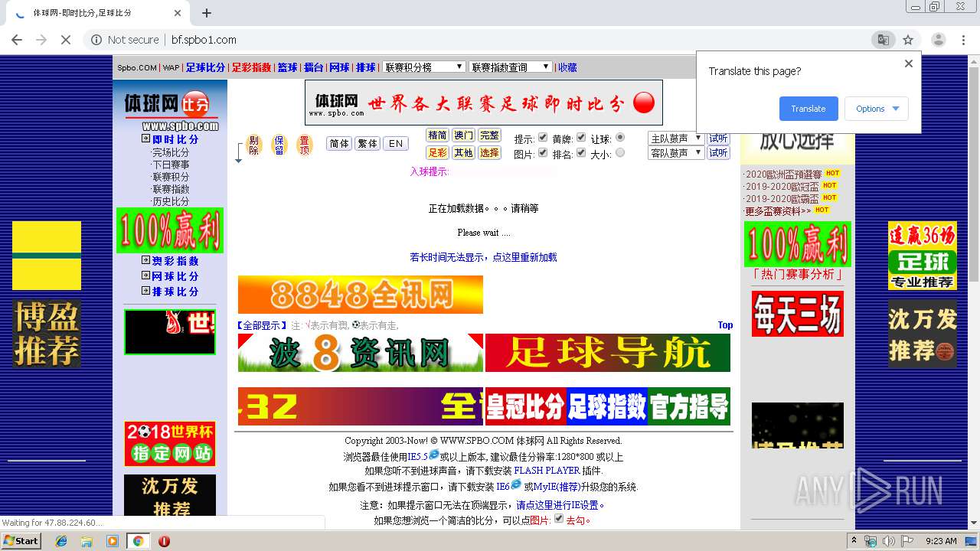The image size is (980, 551).
Task: Open the 足彩指数 top nav item
Action: [252, 67]
